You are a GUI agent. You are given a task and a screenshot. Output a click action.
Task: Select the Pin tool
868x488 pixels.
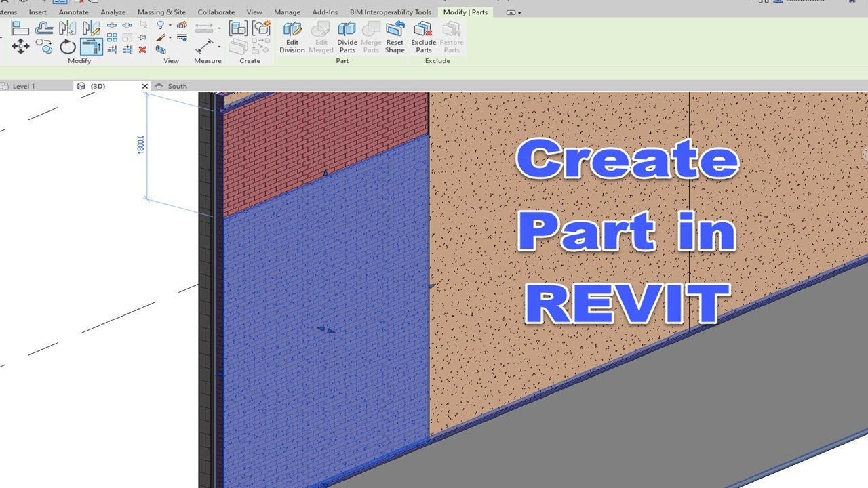(x=142, y=37)
